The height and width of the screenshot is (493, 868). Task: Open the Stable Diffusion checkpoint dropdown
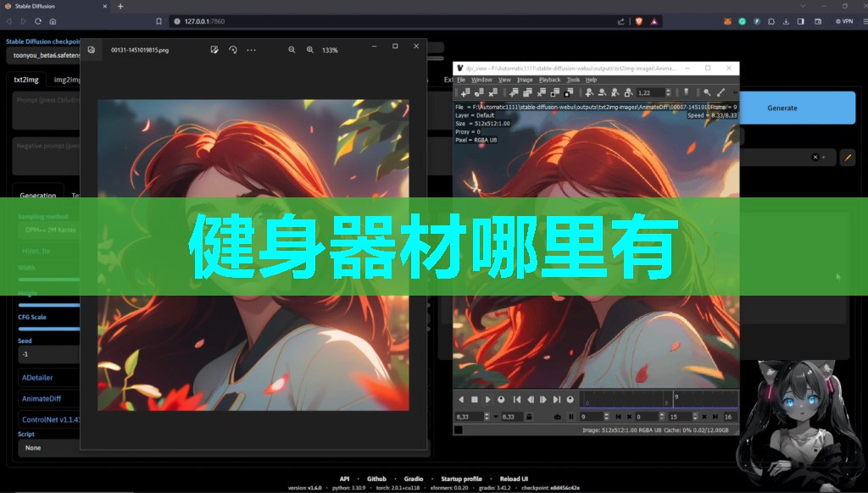tap(43, 55)
